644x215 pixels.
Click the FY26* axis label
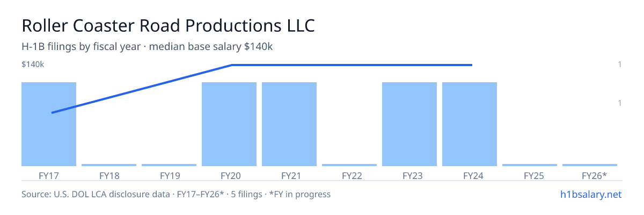click(595, 175)
